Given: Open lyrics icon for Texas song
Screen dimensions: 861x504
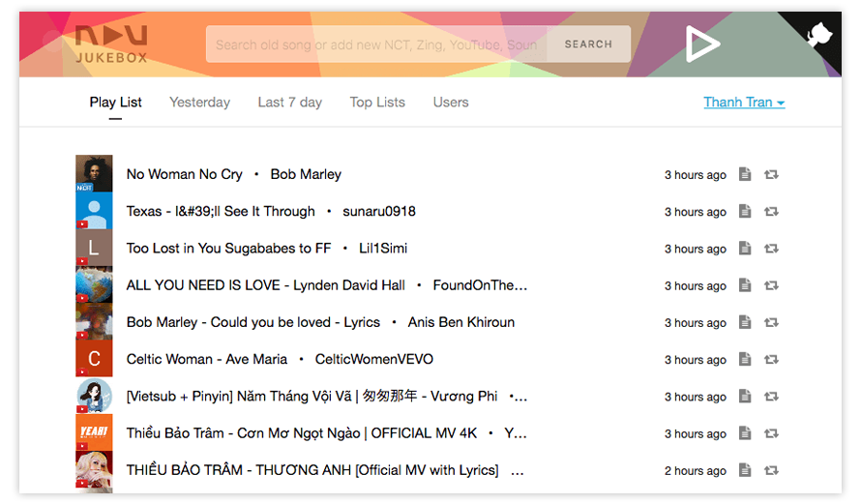Looking at the screenshot, I should pyautogui.click(x=745, y=211).
